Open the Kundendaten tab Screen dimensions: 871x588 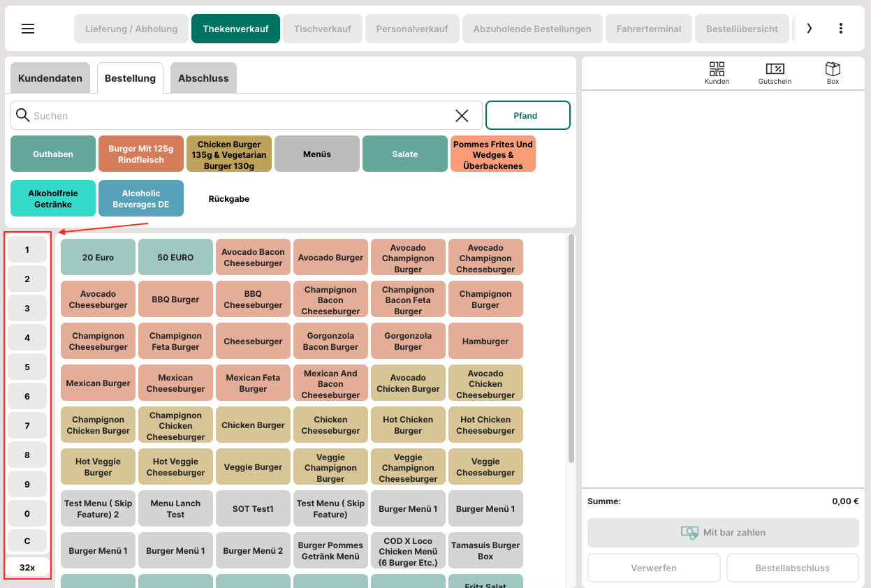(50, 78)
